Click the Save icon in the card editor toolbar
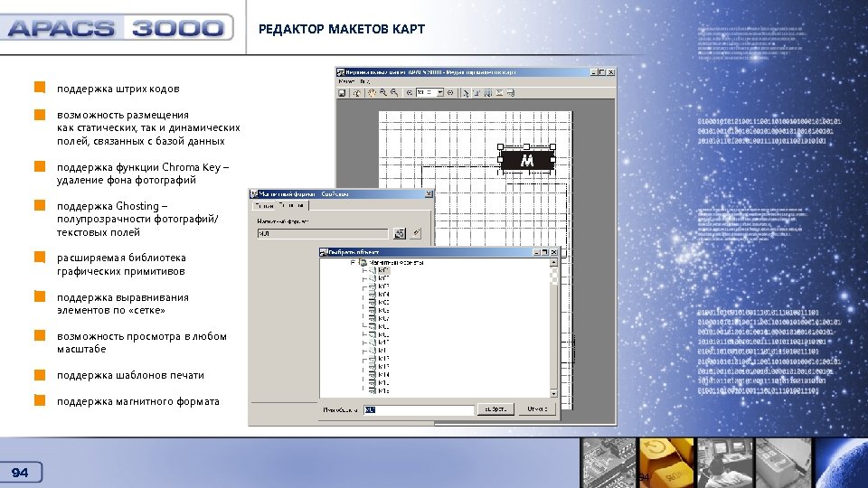Image resolution: width=868 pixels, height=488 pixels. tap(342, 93)
